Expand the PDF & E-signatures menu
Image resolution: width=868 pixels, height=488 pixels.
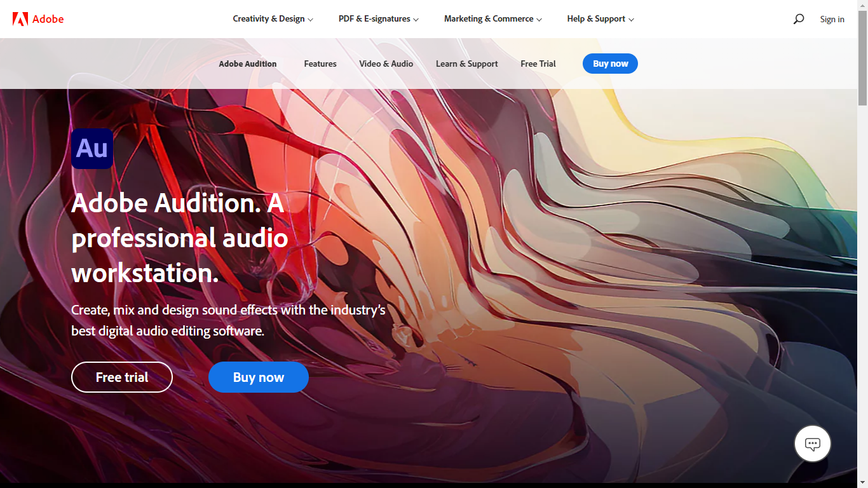point(379,19)
